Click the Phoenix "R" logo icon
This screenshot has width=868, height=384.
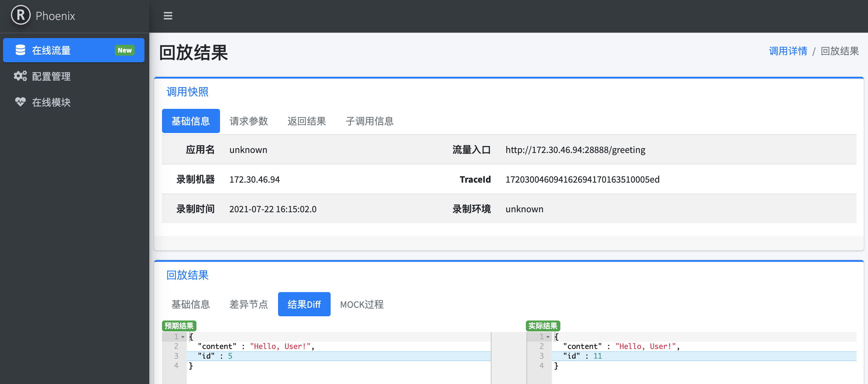click(20, 15)
